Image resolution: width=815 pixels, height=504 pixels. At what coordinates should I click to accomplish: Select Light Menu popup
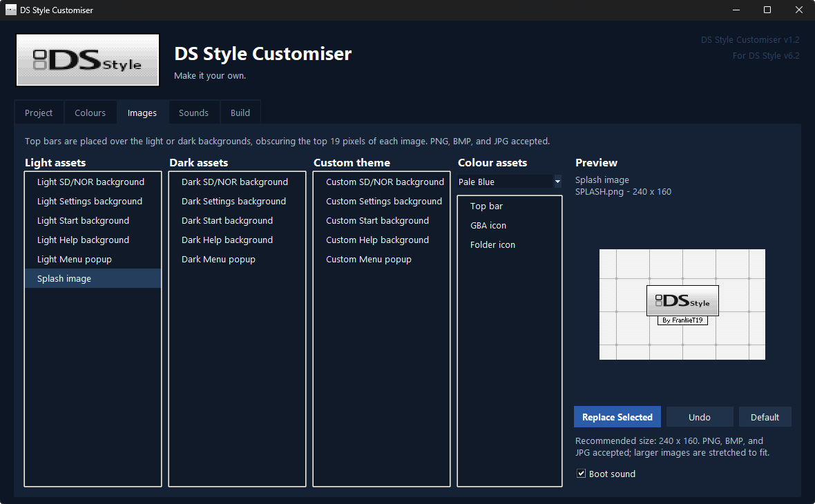point(93,259)
